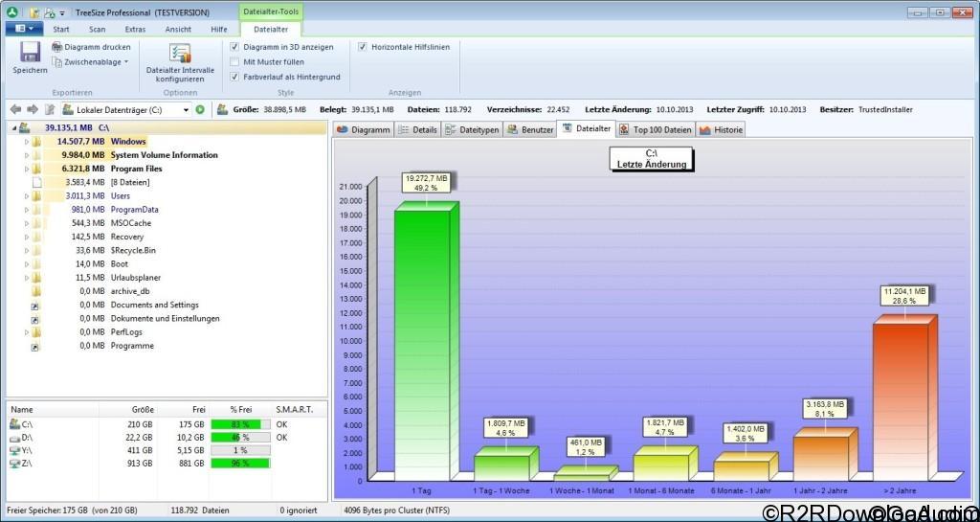Switch to the Details tab
The height and width of the screenshot is (522, 980).
(417, 130)
